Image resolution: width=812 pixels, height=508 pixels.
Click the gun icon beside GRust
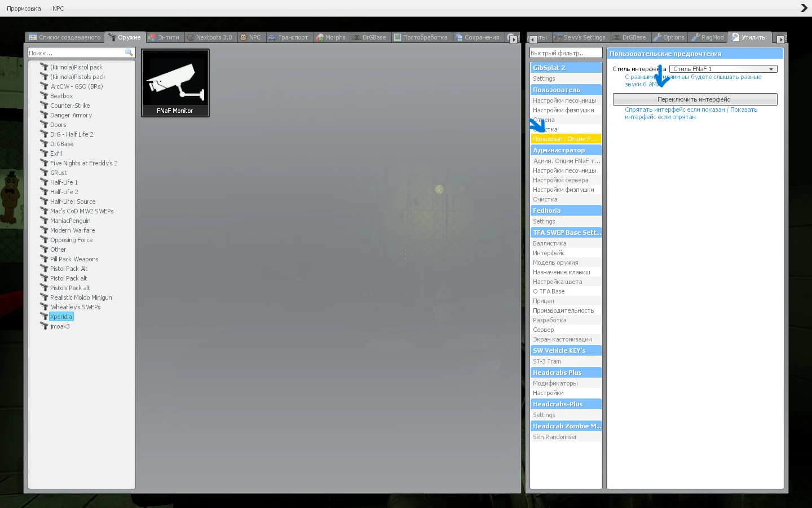pyautogui.click(x=44, y=173)
